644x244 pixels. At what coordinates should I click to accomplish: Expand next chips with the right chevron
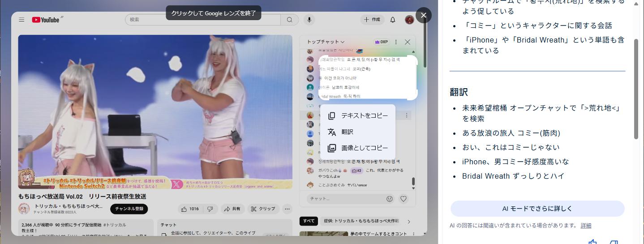tap(409, 221)
